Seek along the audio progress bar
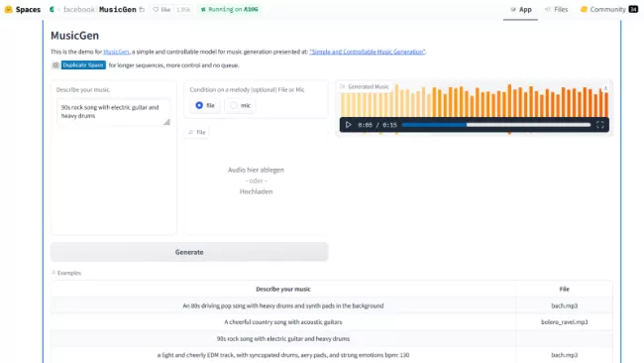The width and height of the screenshot is (644, 363). click(496, 125)
